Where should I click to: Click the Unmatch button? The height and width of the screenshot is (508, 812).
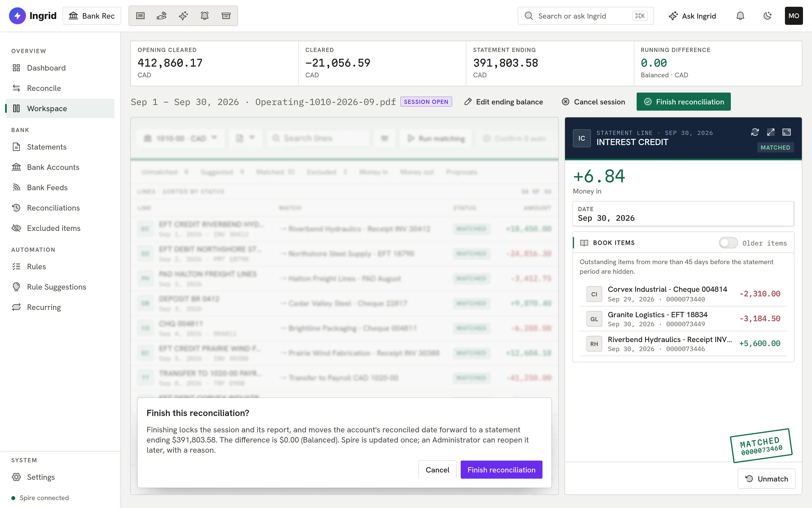coord(766,479)
